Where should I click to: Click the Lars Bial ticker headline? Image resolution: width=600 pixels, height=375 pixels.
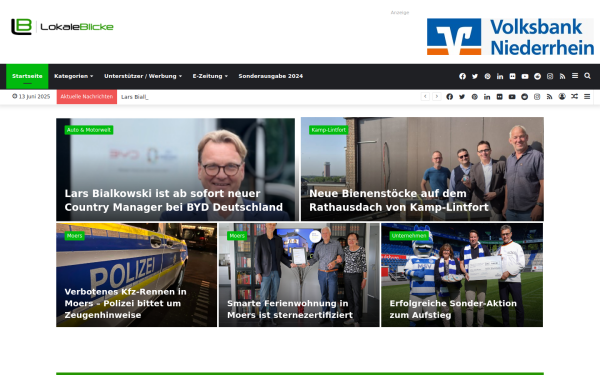point(135,97)
